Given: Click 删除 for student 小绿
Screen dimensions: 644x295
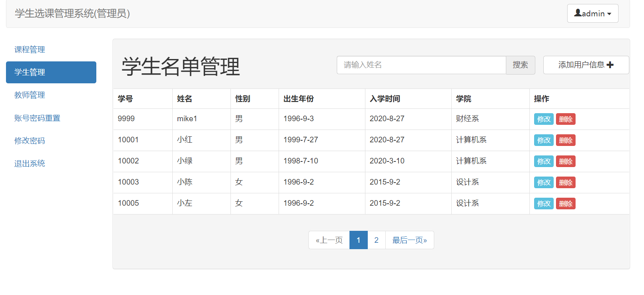Looking at the screenshot, I should 566,161.
